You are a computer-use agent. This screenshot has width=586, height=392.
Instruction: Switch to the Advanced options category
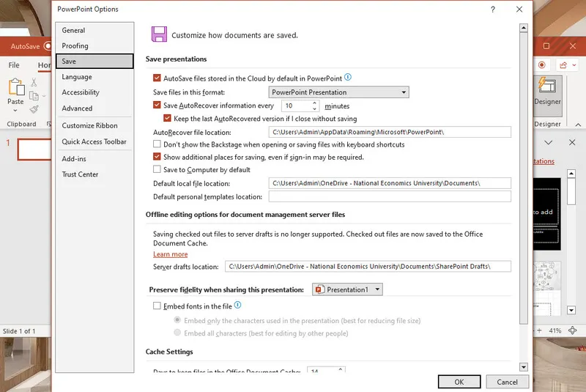coord(77,108)
